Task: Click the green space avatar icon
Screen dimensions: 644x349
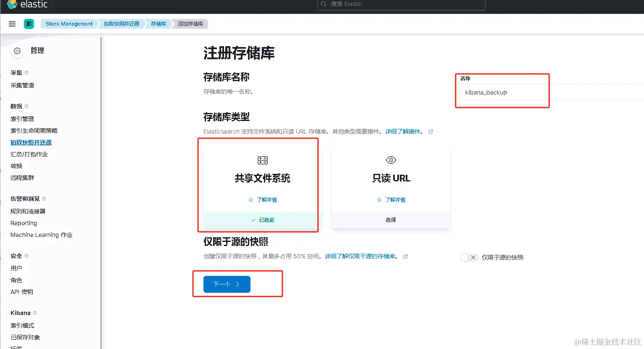Action: [x=29, y=24]
